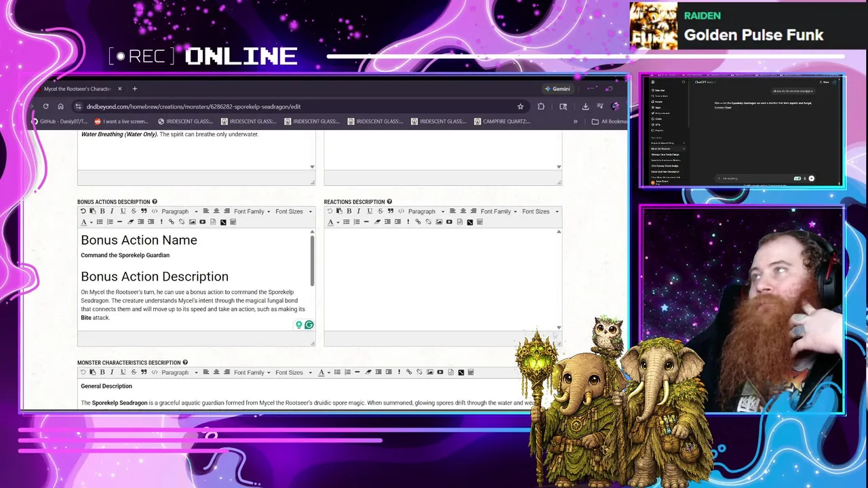868x488 pixels.
Task: Click the Gemini button in browser
Action: (x=557, y=89)
